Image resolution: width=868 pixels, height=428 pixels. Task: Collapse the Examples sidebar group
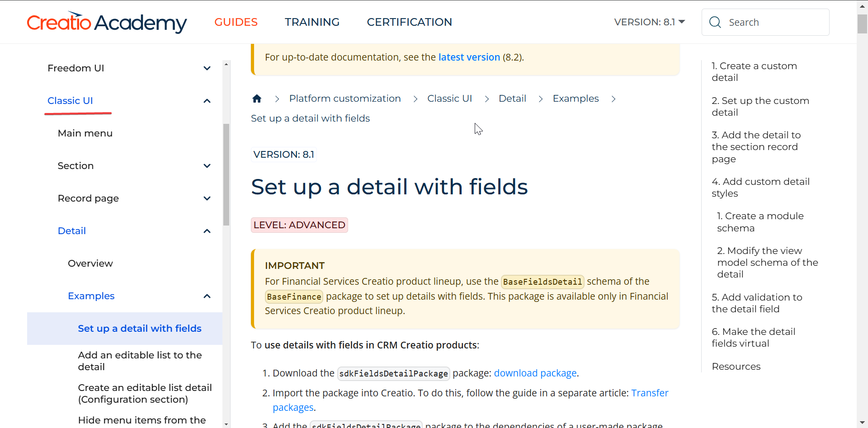207,296
